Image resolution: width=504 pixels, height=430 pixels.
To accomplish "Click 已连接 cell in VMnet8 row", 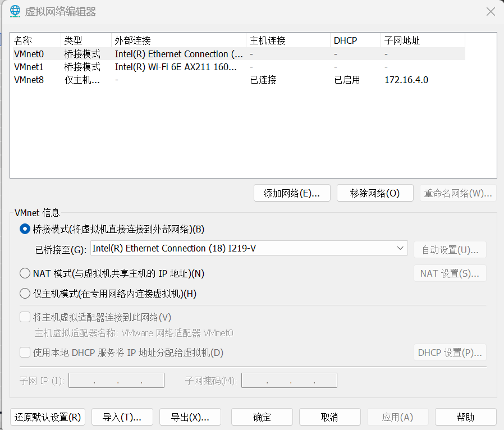I will pos(263,80).
